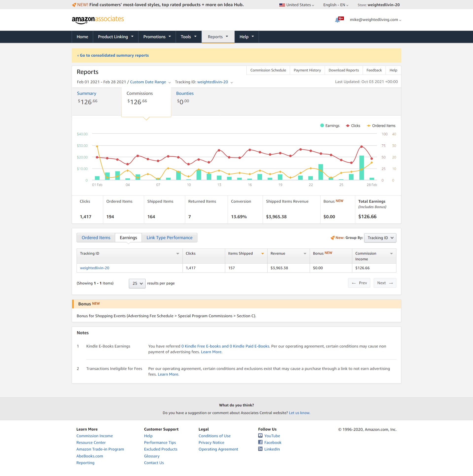Click the Feedback button
This screenshot has width=473, height=476.
pyautogui.click(x=374, y=70)
